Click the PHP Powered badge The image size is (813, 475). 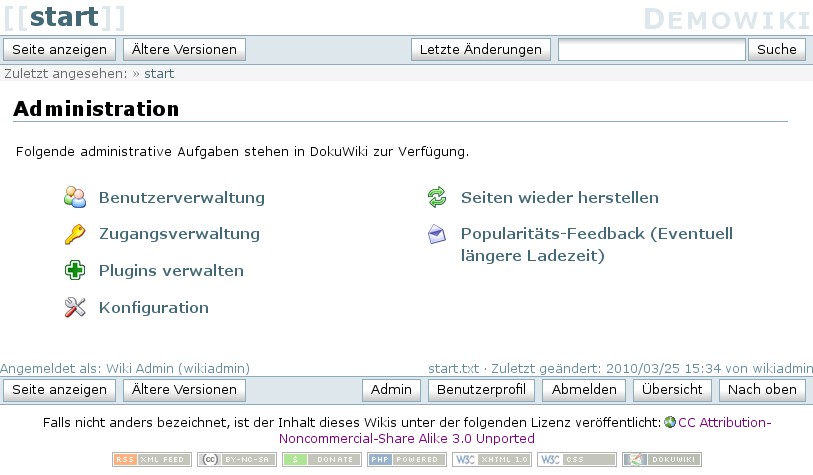(406, 459)
